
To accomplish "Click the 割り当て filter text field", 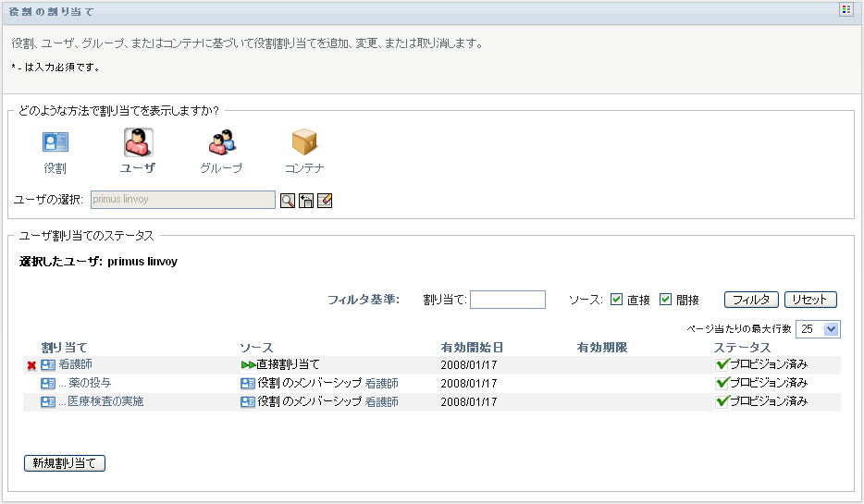I will pos(508,300).
